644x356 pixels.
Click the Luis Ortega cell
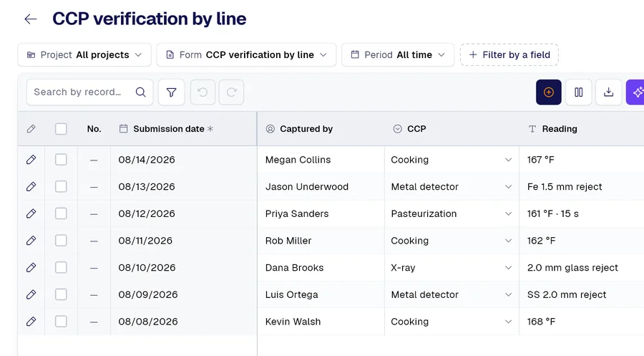coord(321,294)
